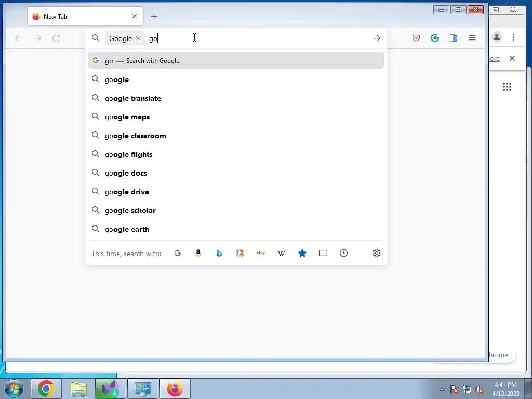Open Chrome three-dot menu in background window
Image resolution: width=532 pixels, height=399 pixels.
tap(513, 37)
